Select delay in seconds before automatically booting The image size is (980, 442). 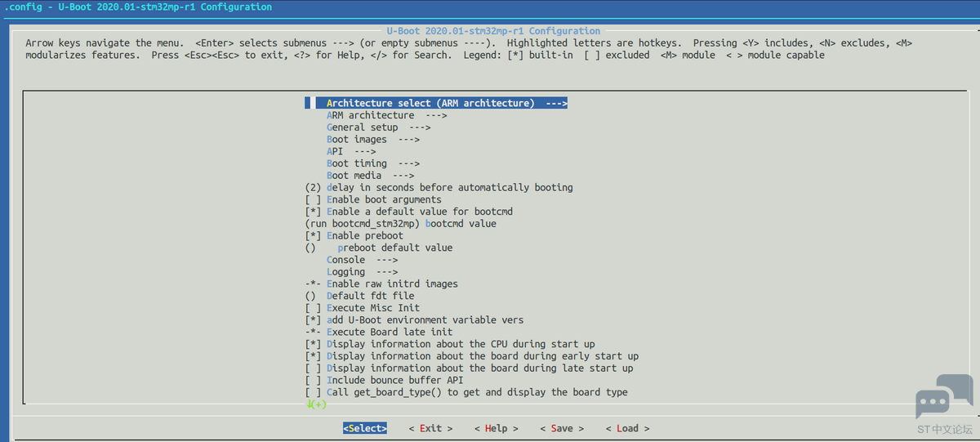[x=439, y=188]
